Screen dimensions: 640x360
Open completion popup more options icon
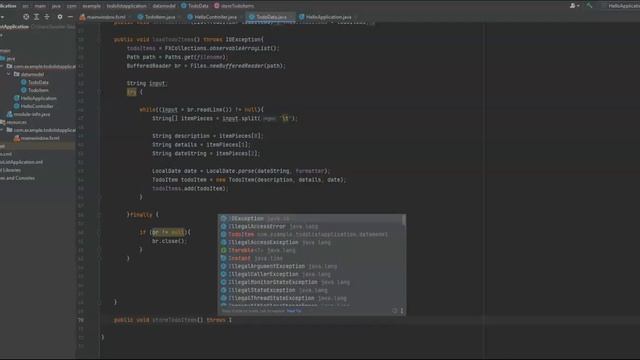(x=402, y=311)
